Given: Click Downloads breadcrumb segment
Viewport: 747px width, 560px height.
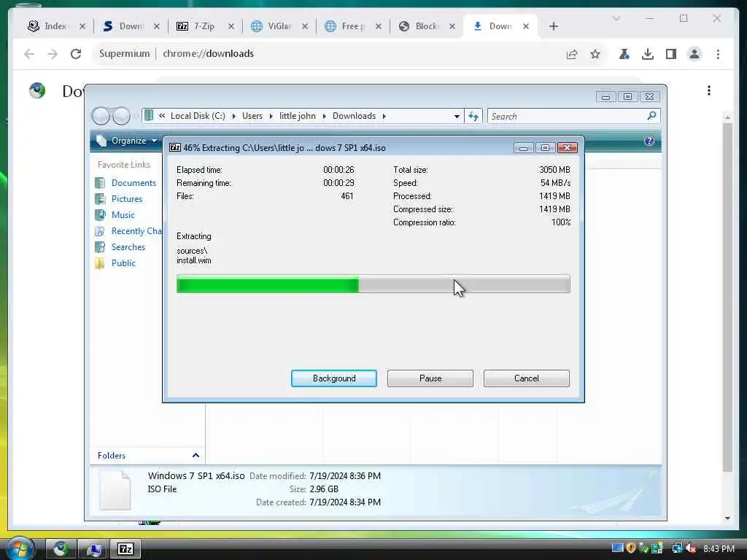Looking at the screenshot, I should tap(354, 116).
